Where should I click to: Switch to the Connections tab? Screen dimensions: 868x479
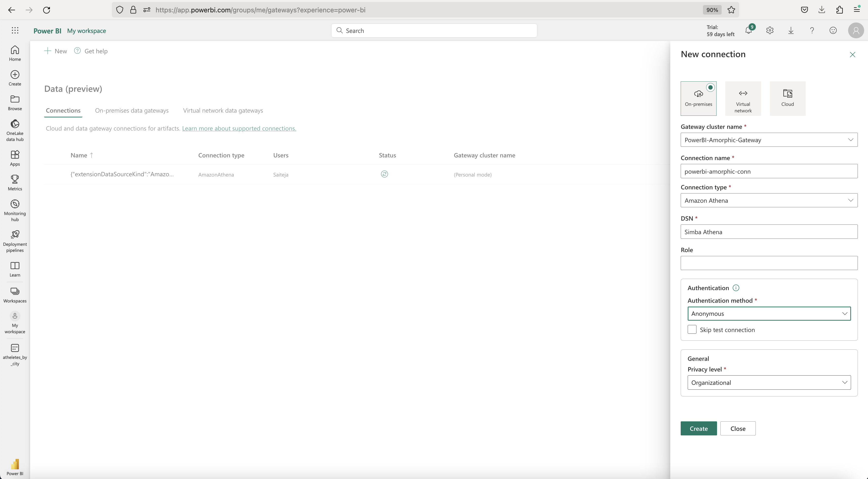63,110
